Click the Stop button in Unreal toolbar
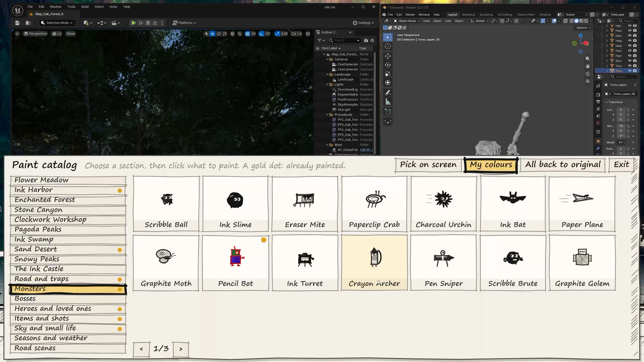This screenshot has height=362, width=644. 148,23
